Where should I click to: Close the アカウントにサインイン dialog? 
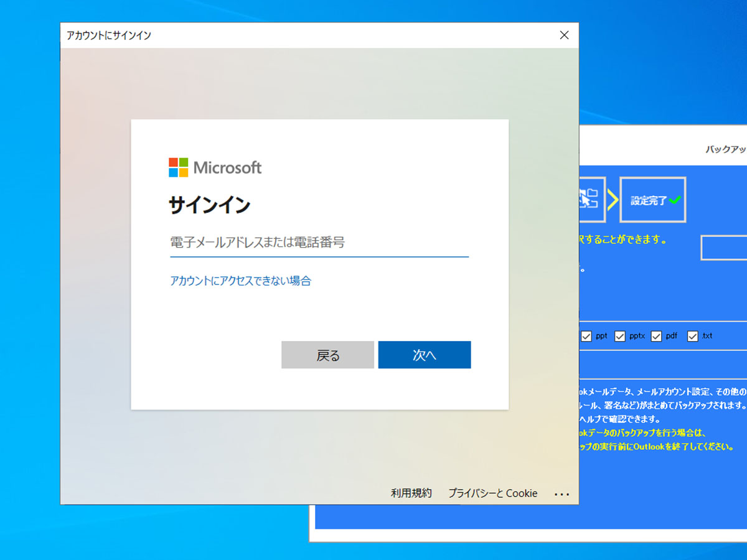(564, 35)
